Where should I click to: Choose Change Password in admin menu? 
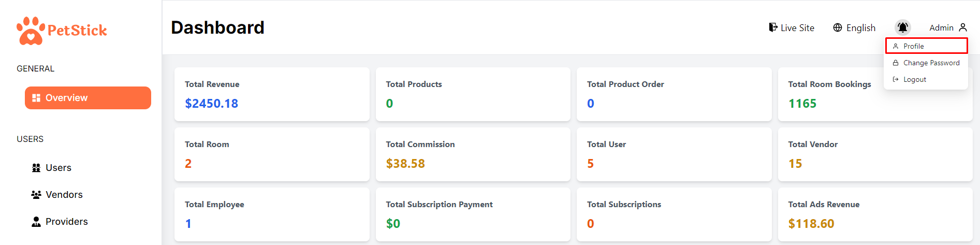tap(931, 63)
